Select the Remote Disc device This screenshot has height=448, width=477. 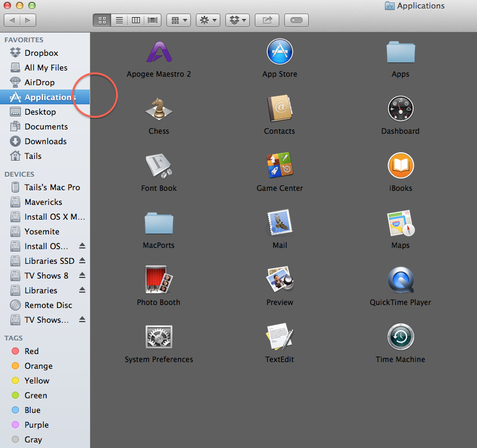coord(45,305)
